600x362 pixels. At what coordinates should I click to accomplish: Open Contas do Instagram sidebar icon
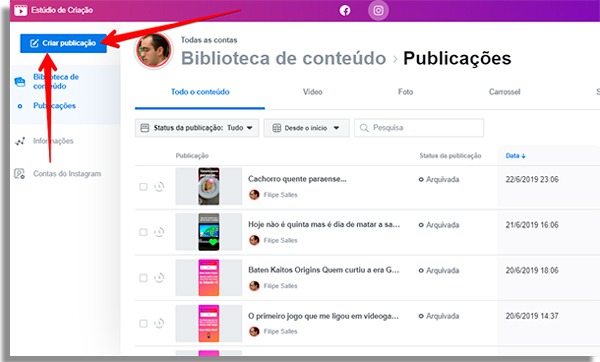(x=20, y=174)
